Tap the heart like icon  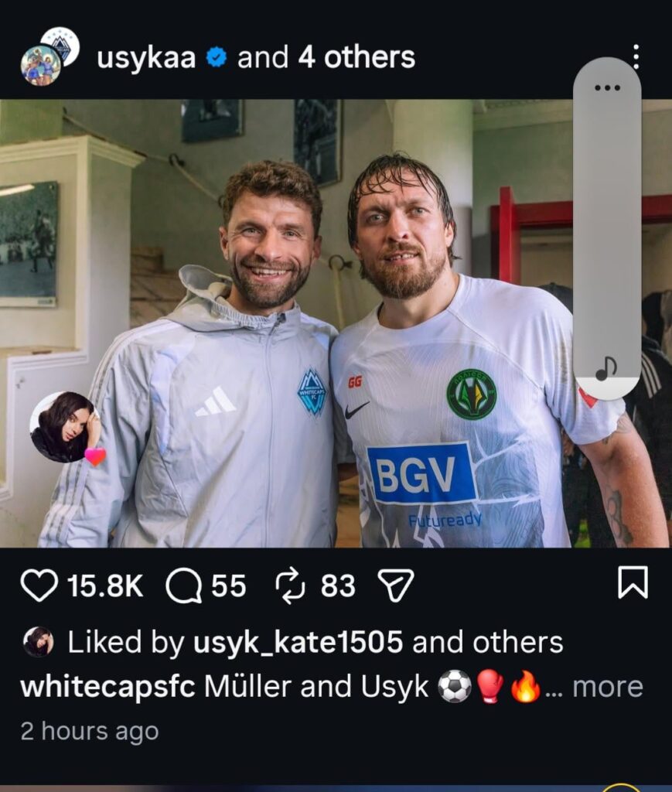39,586
